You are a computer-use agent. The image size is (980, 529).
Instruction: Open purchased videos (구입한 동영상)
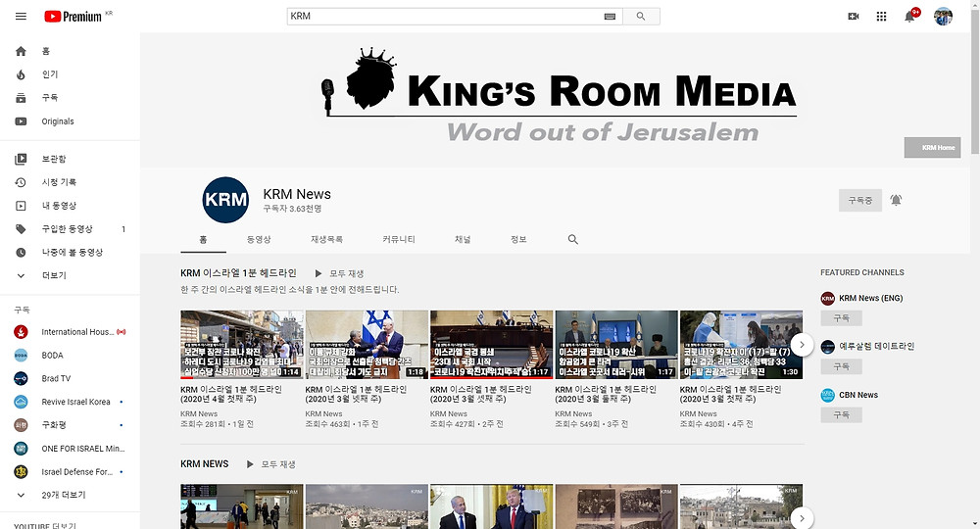pos(70,229)
